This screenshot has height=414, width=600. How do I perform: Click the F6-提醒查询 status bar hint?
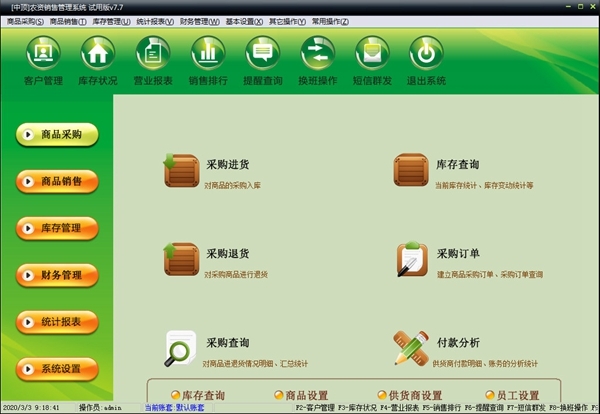coord(484,408)
